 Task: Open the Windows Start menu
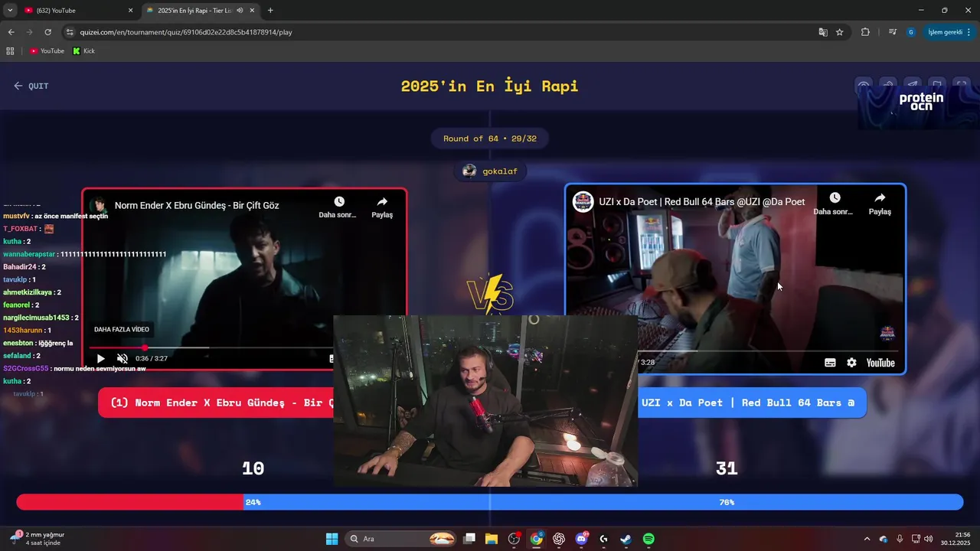(x=332, y=539)
